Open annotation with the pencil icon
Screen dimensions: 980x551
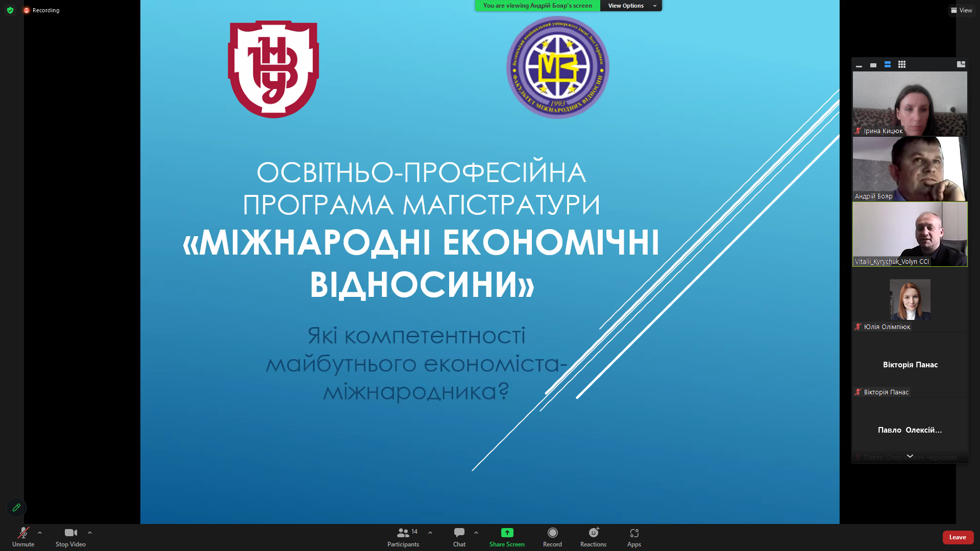tap(16, 507)
